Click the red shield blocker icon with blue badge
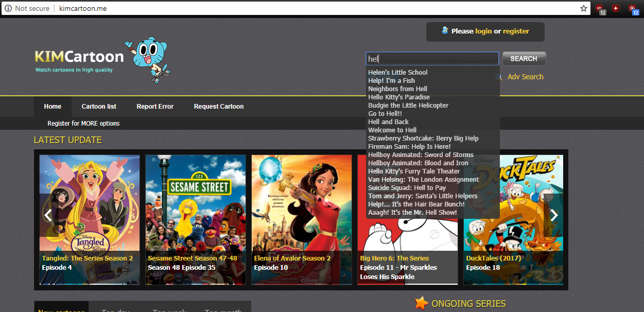Screen dimensions: 644x312 [x=632, y=8]
